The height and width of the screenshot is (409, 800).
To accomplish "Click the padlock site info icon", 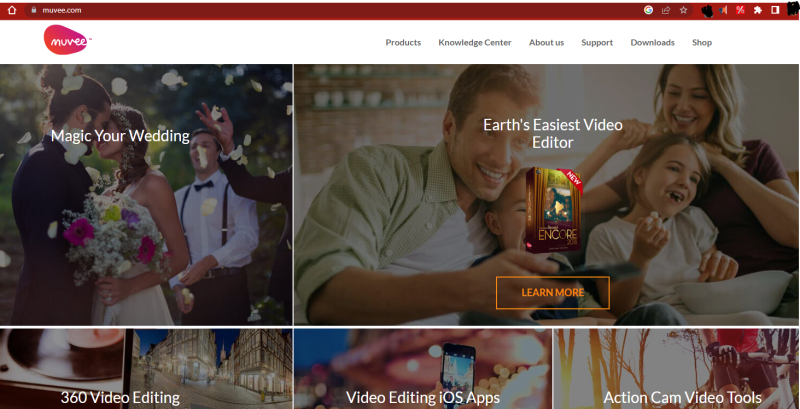I will pyautogui.click(x=34, y=10).
